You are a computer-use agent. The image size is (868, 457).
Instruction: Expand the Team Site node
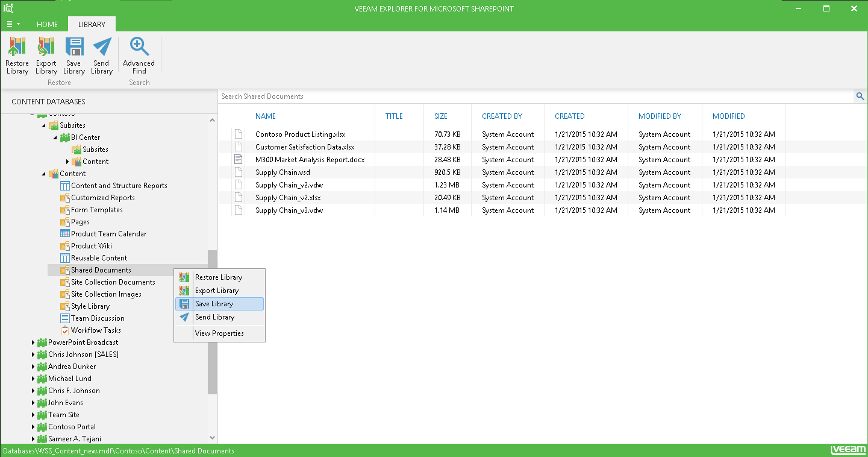point(33,415)
